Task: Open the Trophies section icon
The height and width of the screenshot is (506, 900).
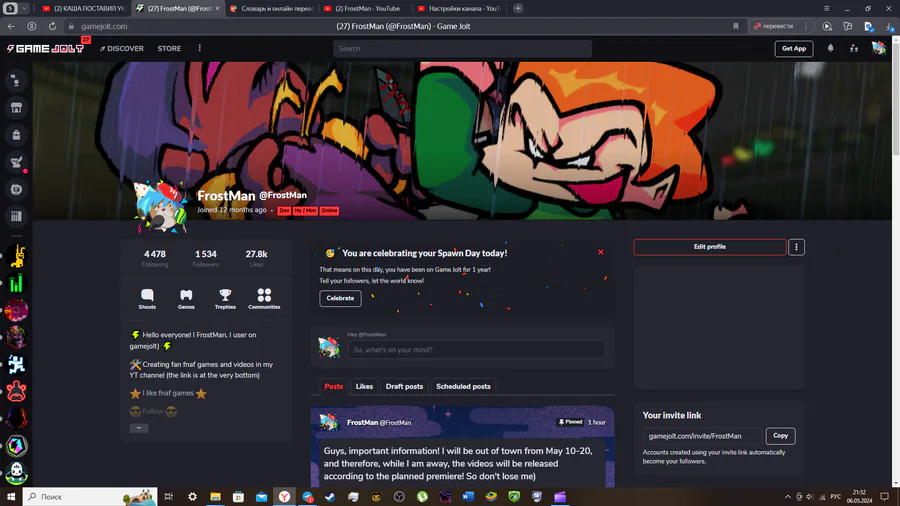Action: click(x=225, y=299)
